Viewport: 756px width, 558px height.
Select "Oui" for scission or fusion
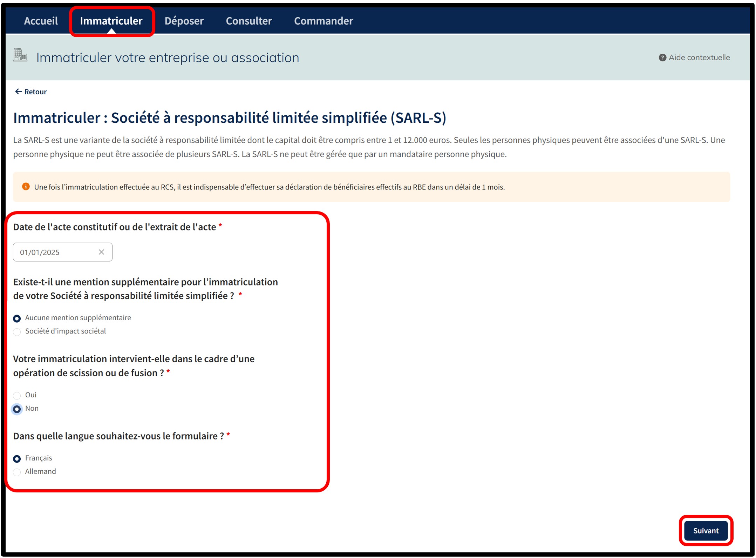[x=17, y=395]
